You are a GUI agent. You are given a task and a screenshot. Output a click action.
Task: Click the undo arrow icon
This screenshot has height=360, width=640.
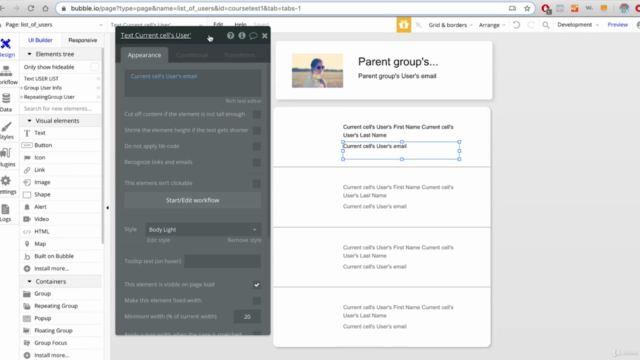tap(516, 25)
